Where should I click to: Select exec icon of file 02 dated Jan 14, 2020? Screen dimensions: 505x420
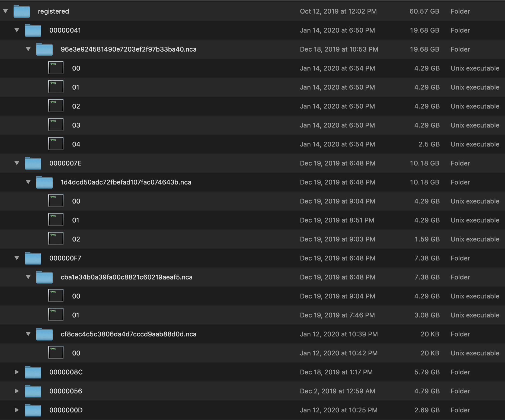pos(56,106)
